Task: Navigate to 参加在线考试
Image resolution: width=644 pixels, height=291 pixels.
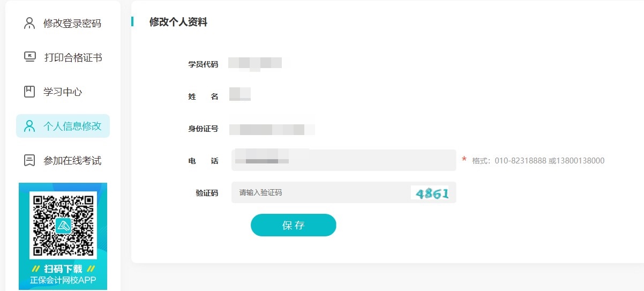Action: (x=72, y=161)
